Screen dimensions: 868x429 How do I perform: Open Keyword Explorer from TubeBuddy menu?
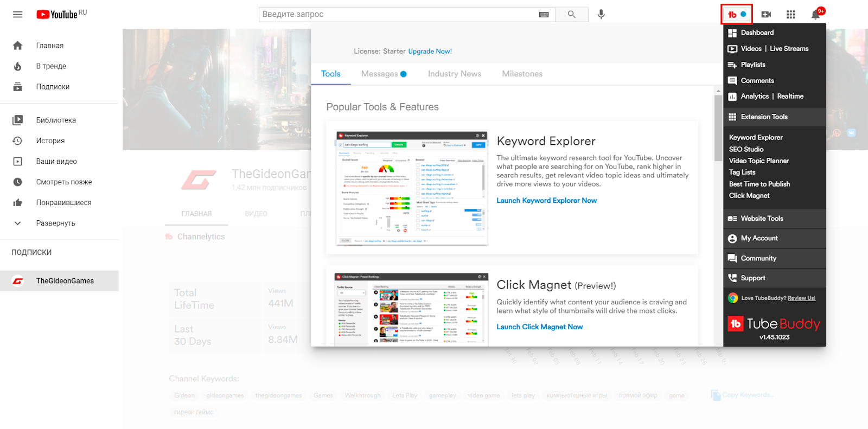pos(755,138)
